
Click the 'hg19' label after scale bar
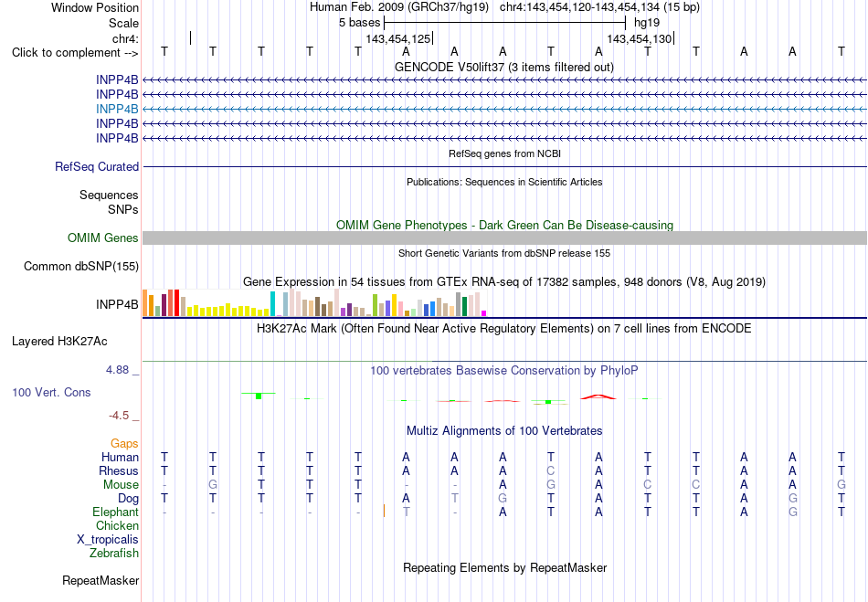(x=647, y=23)
